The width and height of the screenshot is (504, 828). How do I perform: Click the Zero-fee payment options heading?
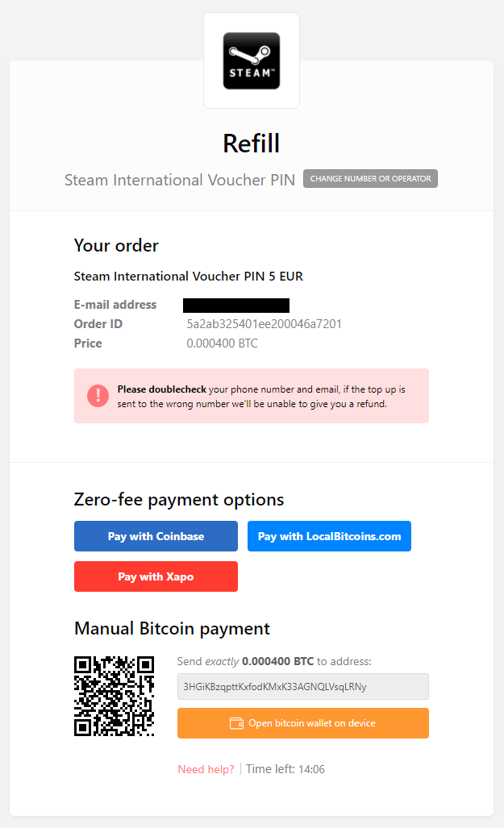179,500
